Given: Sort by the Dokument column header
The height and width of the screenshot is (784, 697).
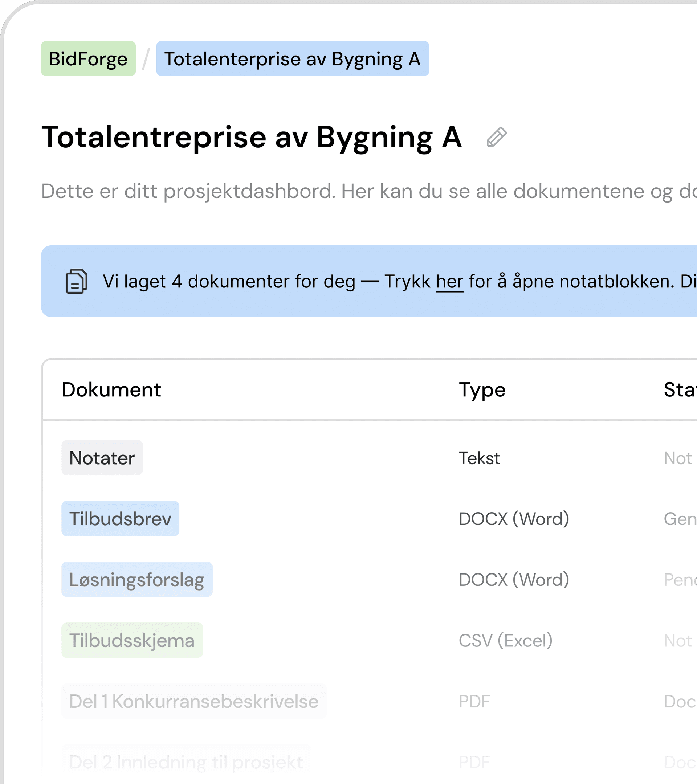Looking at the screenshot, I should click(x=111, y=390).
